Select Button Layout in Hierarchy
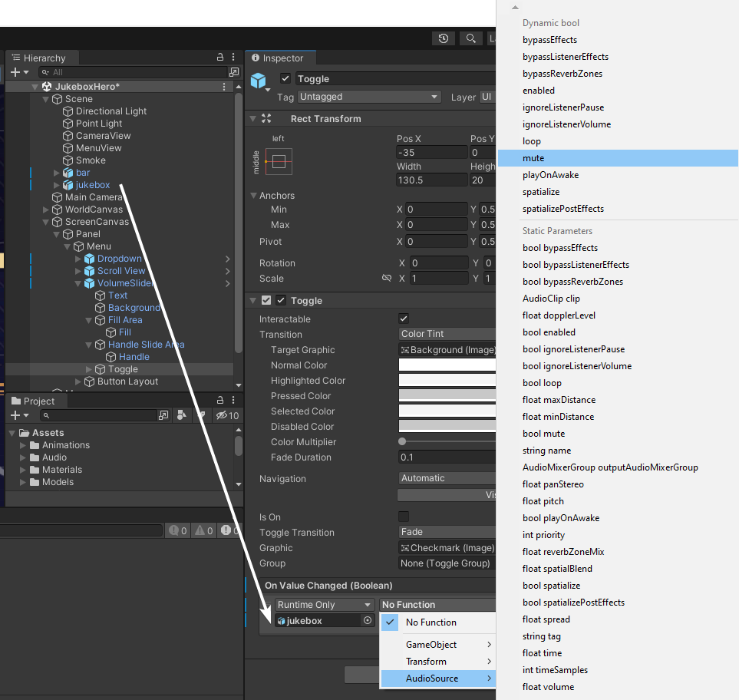The width and height of the screenshot is (739, 700). (x=127, y=381)
